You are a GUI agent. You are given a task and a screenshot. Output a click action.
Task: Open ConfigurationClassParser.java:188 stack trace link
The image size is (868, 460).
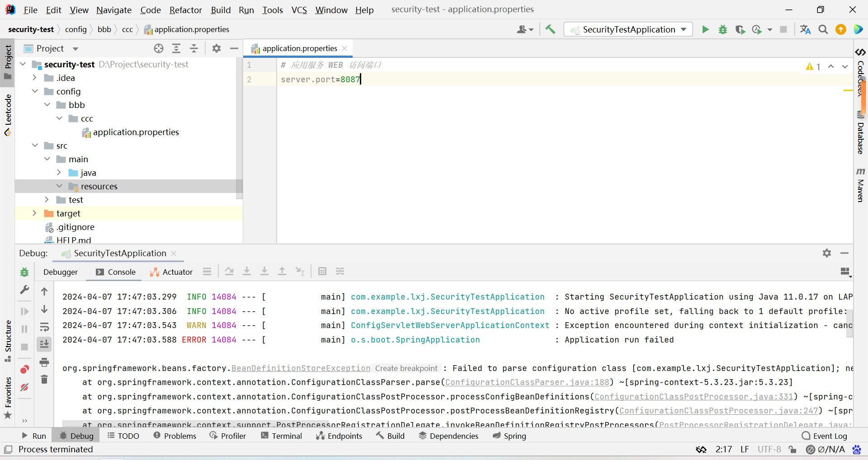click(527, 382)
